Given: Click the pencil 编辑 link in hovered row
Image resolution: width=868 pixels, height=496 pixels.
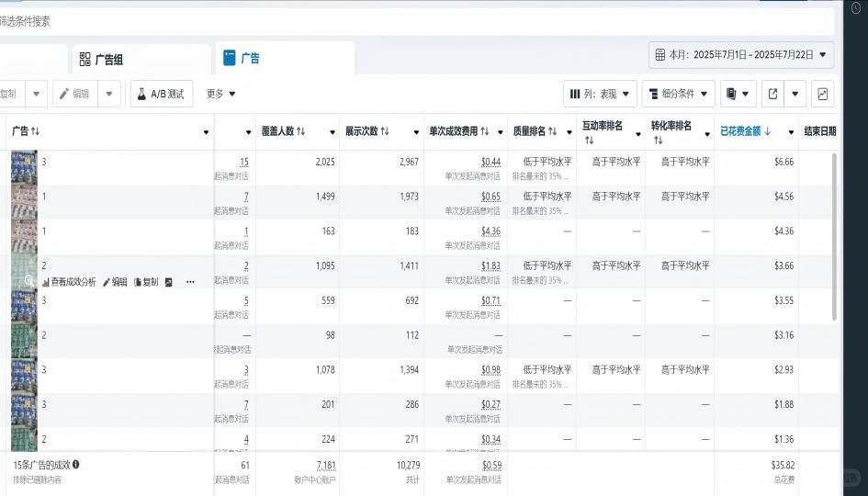Looking at the screenshot, I should [x=115, y=282].
